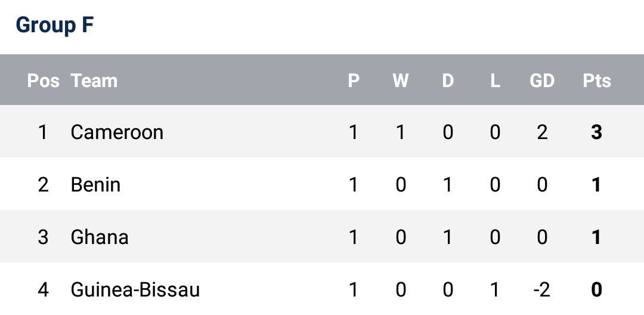Click Guinea-Bissau's 0 points value

597,290
